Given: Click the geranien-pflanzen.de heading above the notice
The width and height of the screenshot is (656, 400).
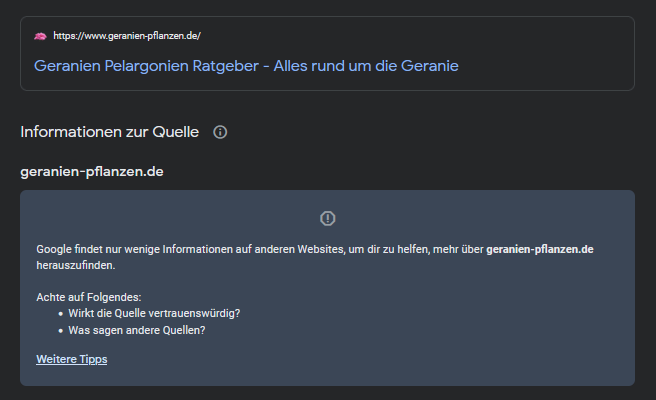Looking at the screenshot, I should [x=92, y=172].
